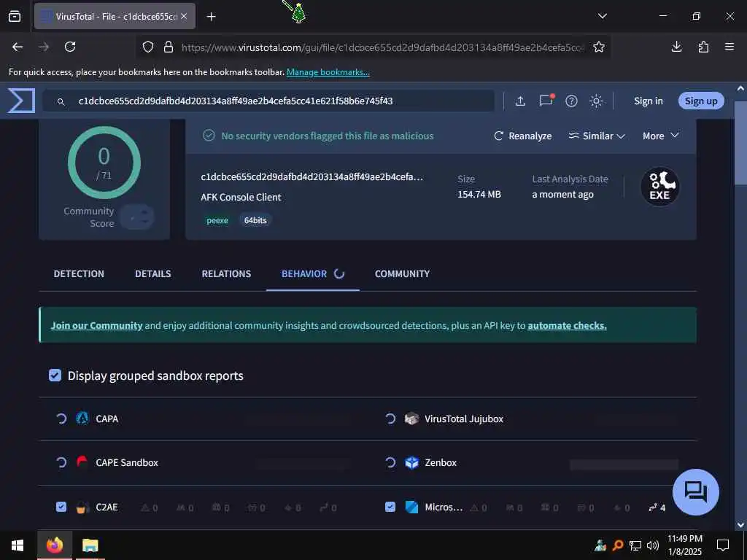Open a new browser tab
Image resolution: width=747 pixels, height=560 pixels.
click(x=212, y=17)
